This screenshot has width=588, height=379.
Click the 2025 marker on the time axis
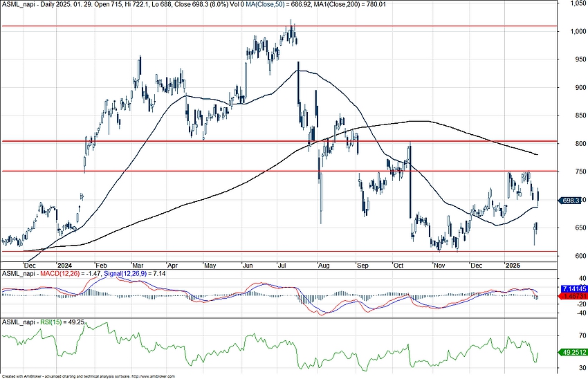click(513, 266)
